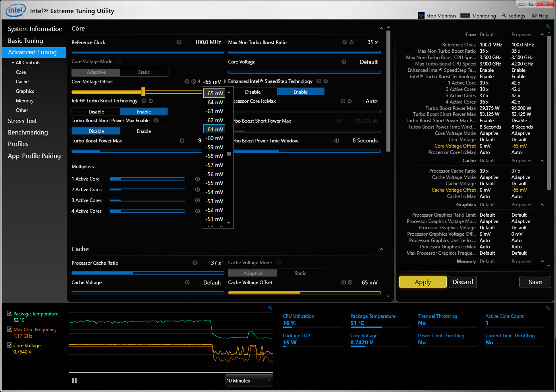The width and height of the screenshot is (556, 392).
Task: Choose -61 mV from the offset dropdown list
Action: point(214,129)
